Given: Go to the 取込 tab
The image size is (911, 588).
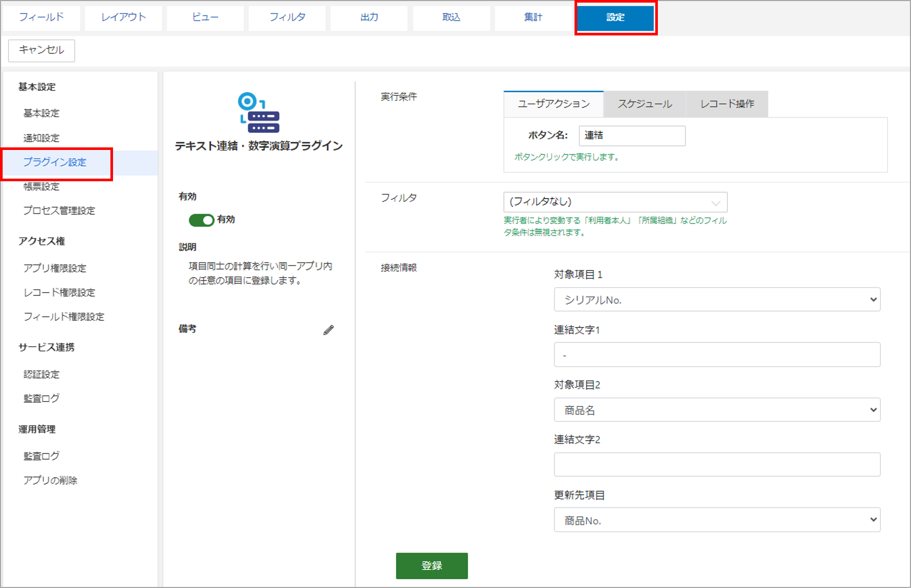Looking at the screenshot, I should coord(452,17).
